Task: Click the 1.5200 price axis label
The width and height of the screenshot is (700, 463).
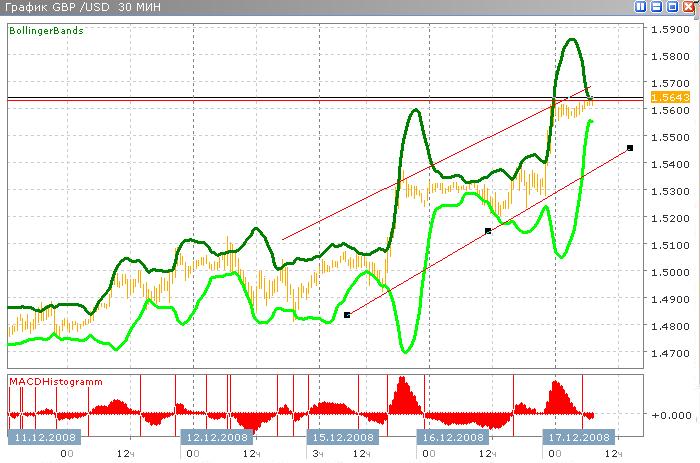Action: click(x=668, y=218)
